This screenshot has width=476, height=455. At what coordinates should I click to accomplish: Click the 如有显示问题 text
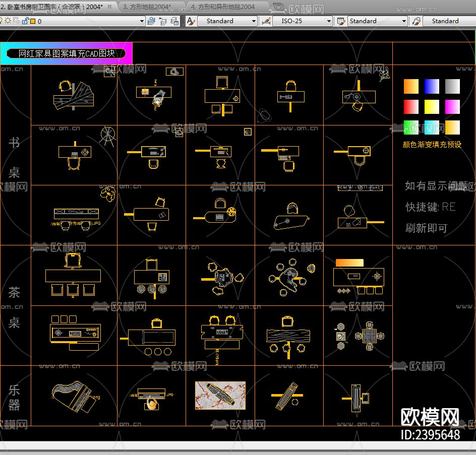point(437,185)
